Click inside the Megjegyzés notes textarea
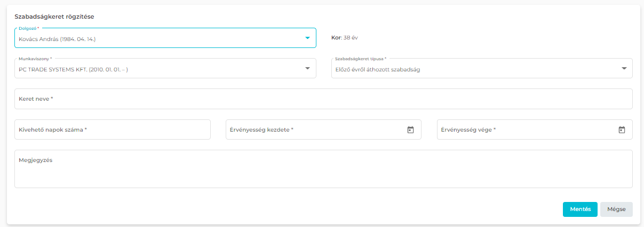This screenshot has width=644, height=227. click(323, 169)
